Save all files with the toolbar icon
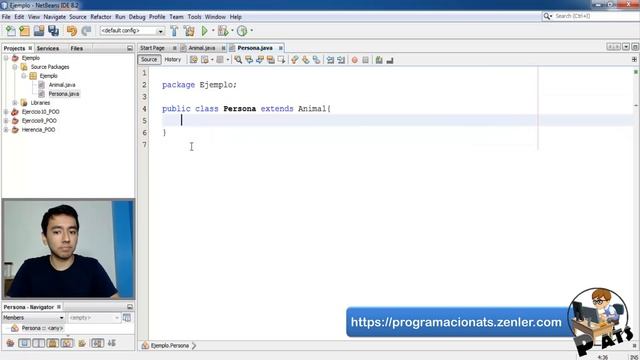Image resolution: width=640 pixels, height=360 pixels. pos(53,31)
